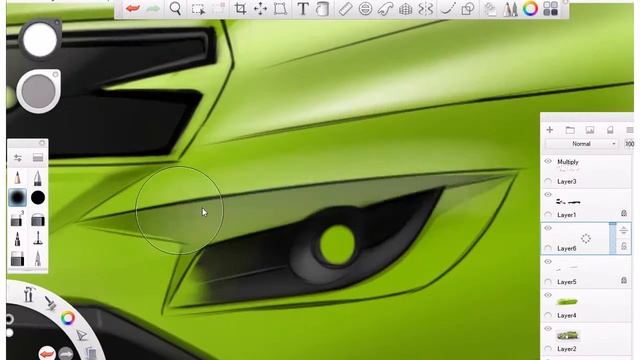The height and width of the screenshot is (360, 640).
Task: Toggle the lock on Layer5
Action: coord(624,280)
